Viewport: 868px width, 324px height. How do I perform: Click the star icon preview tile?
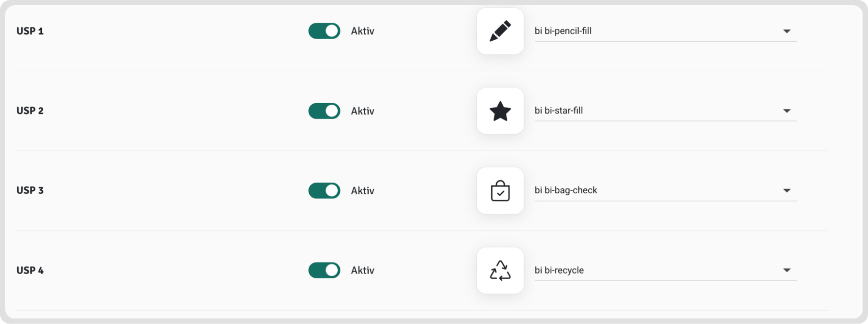click(x=500, y=111)
